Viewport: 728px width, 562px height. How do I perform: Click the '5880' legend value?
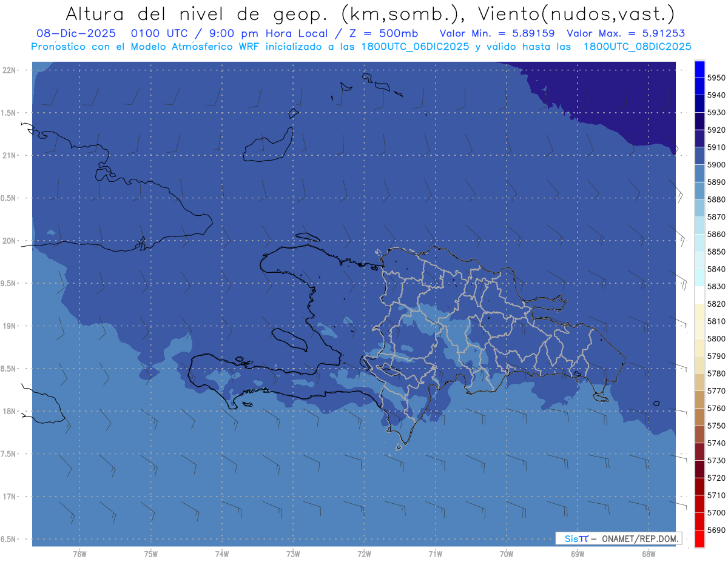tap(716, 199)
